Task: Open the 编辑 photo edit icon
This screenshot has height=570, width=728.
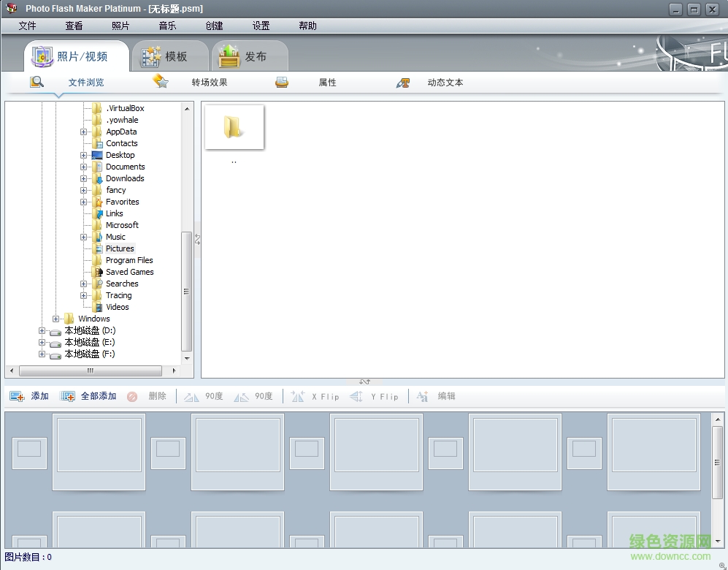Action: point(422,395)
